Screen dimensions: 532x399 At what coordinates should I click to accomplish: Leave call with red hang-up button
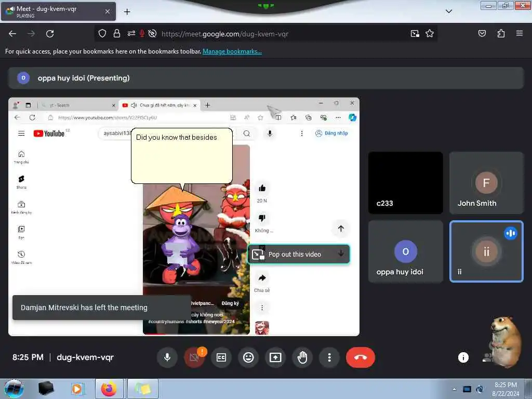361,357
